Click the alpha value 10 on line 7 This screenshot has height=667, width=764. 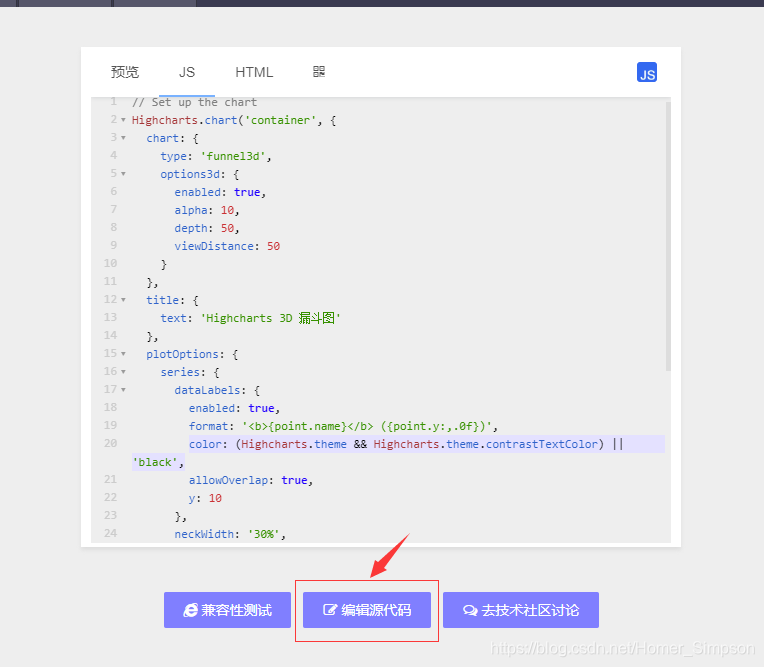click(x=227, y=210)
